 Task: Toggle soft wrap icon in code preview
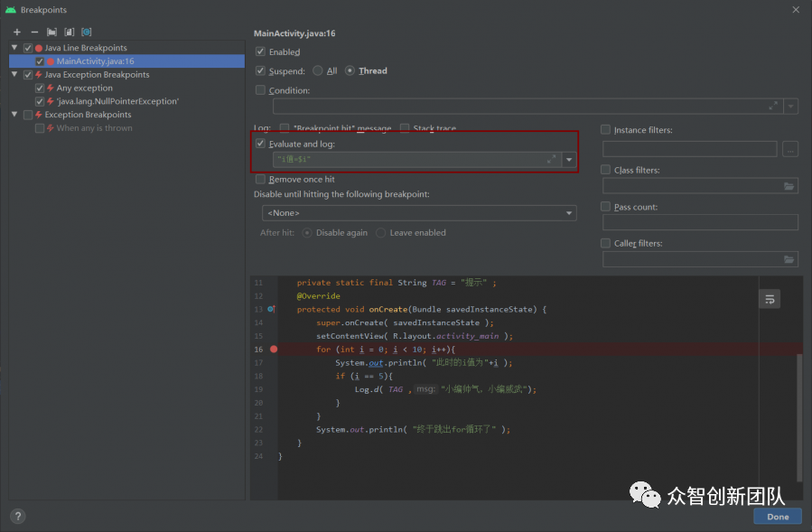click(770, 299)
